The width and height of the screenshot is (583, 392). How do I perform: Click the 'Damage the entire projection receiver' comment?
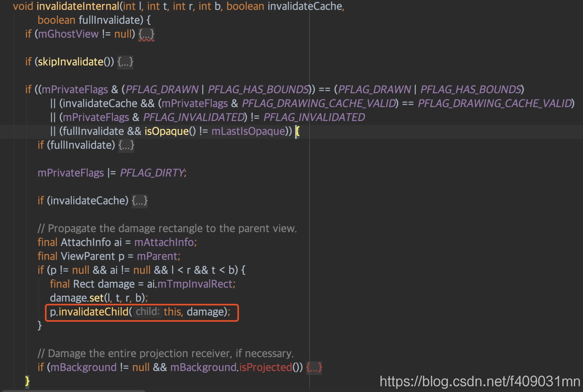166,353
